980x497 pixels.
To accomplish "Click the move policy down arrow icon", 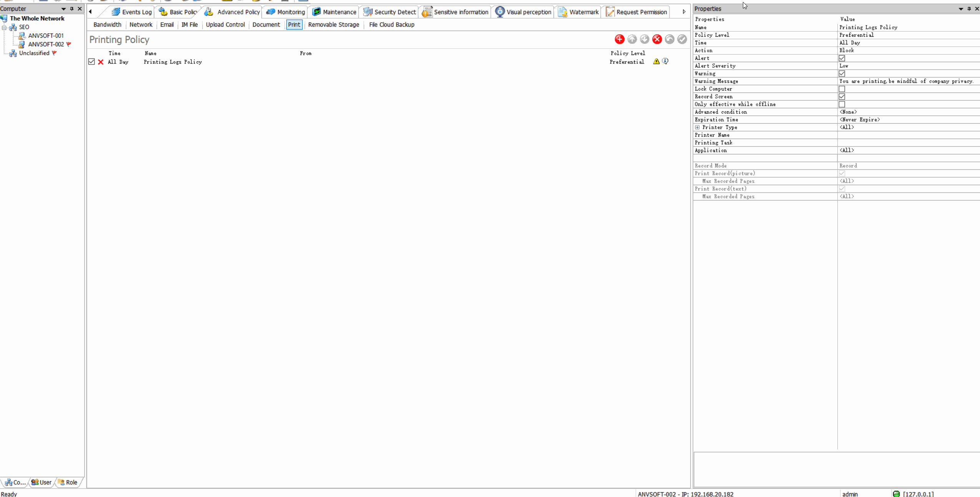I will [644, 39].
